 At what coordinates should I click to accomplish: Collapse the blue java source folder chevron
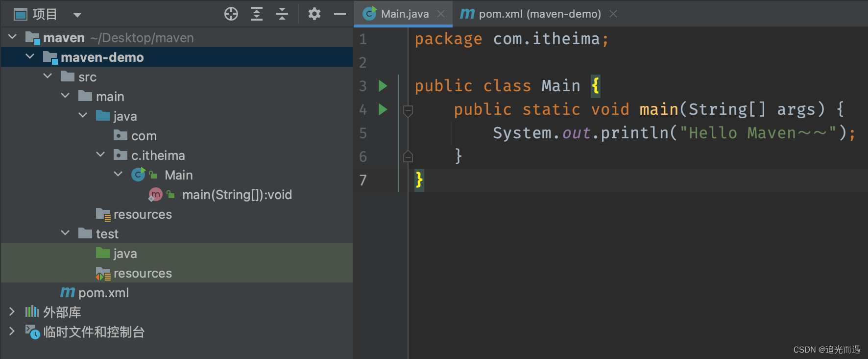[x=83, y=115]
